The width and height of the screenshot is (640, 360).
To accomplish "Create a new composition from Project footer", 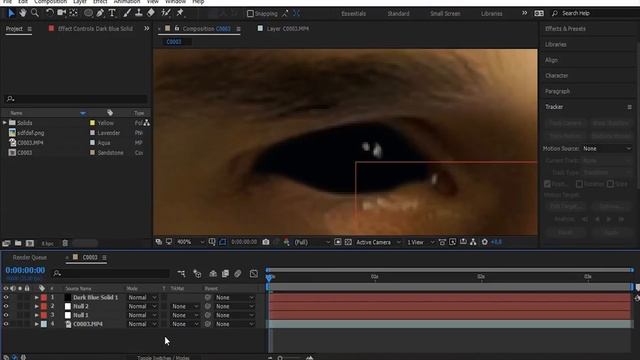I will tap(30, 243).
